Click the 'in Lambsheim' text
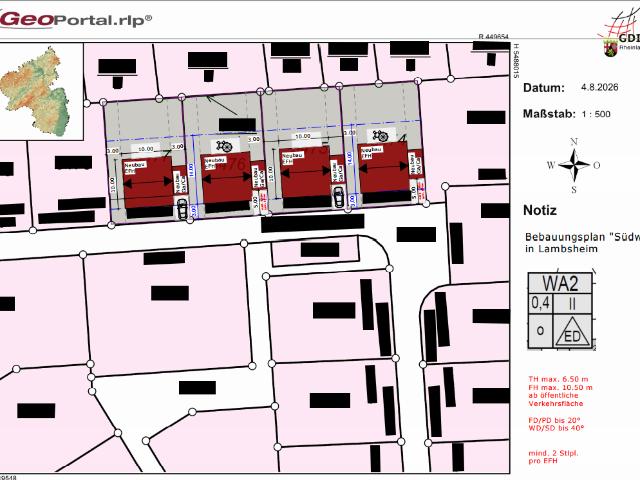This screenshot has width=640, height=480. tap(561, 249)
